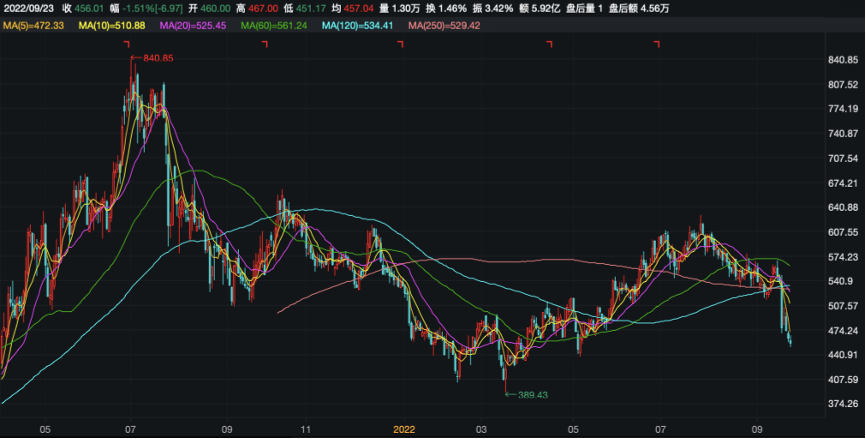Screen dimensions: 866x439
Task: Select the 540.9 price axis label
Action: pyautogui.click(x=841, y=281)
